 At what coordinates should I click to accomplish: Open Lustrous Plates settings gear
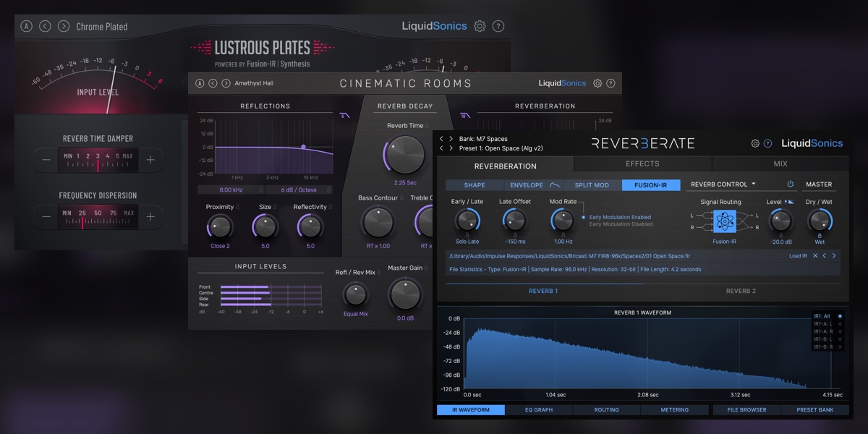(480, 26)
